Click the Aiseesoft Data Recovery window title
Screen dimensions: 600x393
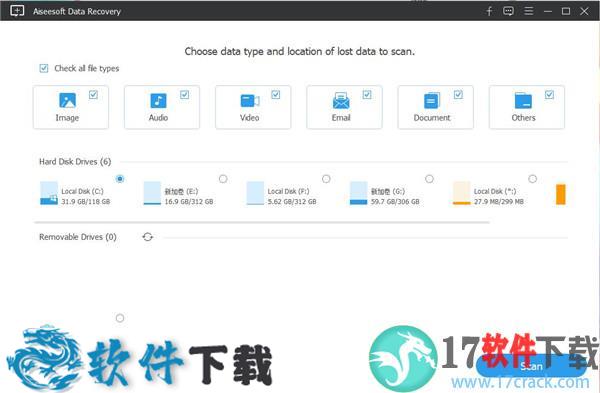[77, 11]
